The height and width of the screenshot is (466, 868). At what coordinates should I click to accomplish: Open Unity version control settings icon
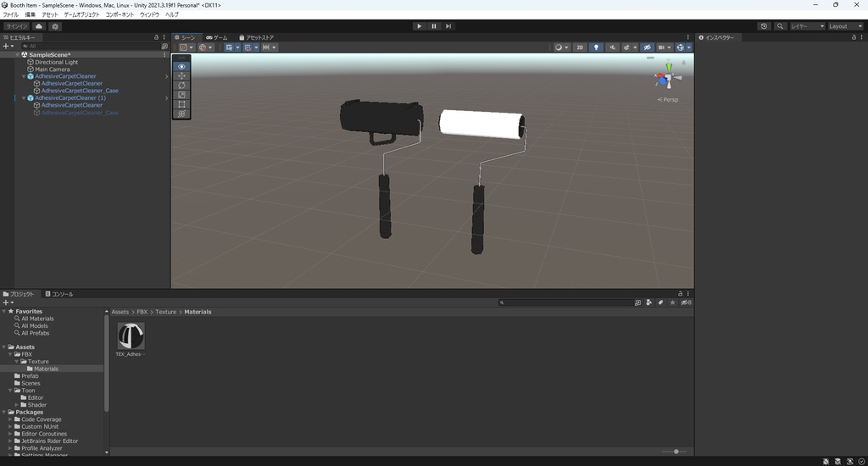click(55, 26)
